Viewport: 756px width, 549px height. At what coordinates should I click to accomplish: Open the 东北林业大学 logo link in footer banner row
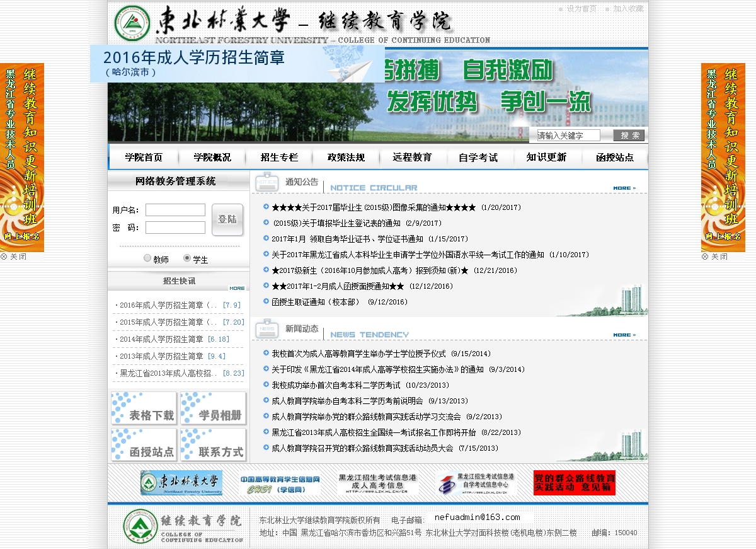coord(181,483)
